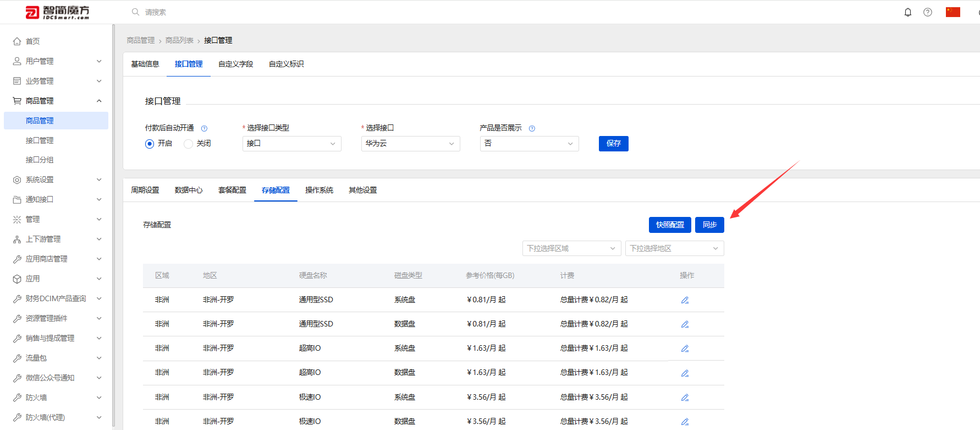Edit the 超高IO 系统盘 row
The height and width of the screenshot is (430, 980).
click(685, 349)
